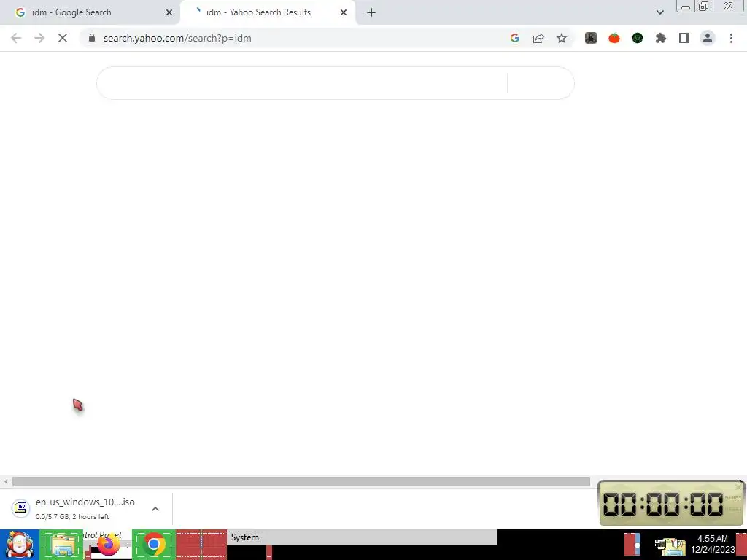
Task: Open the dark square extension icon
Action: click(591, 38)
